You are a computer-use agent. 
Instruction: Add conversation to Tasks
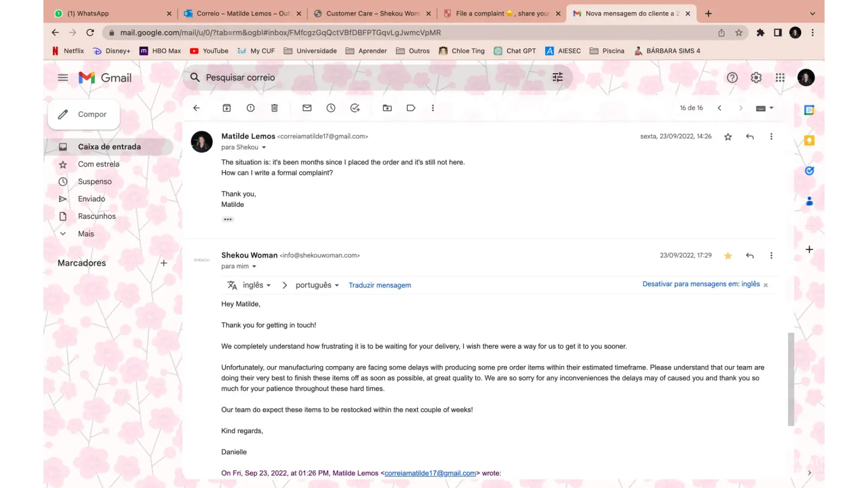coord(355,108)
